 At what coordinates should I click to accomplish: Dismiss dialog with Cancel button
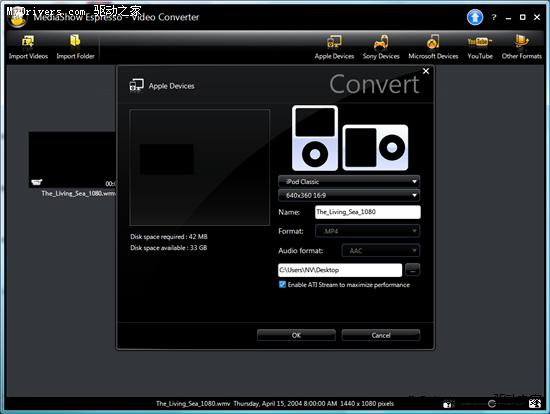[x=381, y=335]
